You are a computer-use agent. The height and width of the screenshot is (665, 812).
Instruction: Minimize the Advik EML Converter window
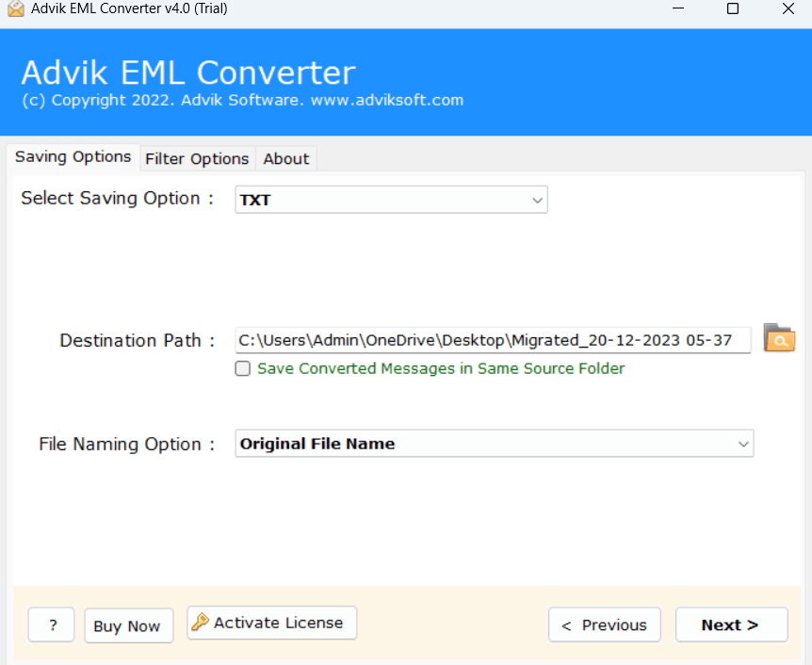tap(678, 8)
